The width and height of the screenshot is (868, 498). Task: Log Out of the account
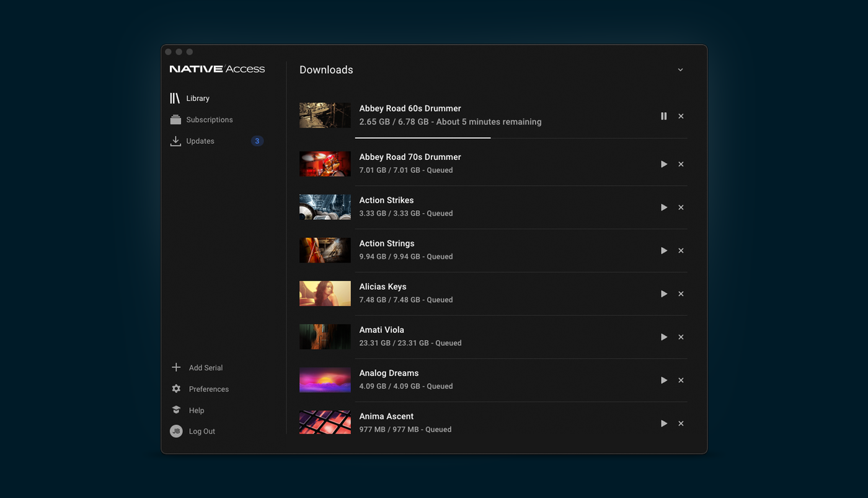point(202,432)
